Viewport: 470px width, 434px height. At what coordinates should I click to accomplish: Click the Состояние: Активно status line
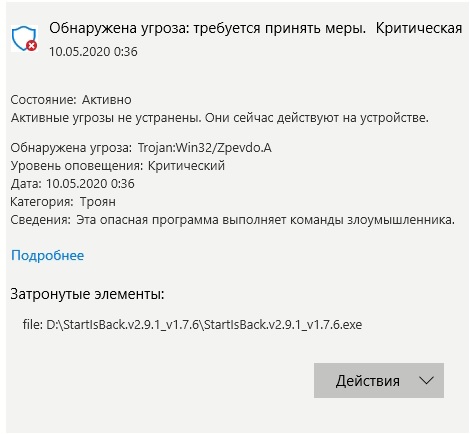(71, 100)
